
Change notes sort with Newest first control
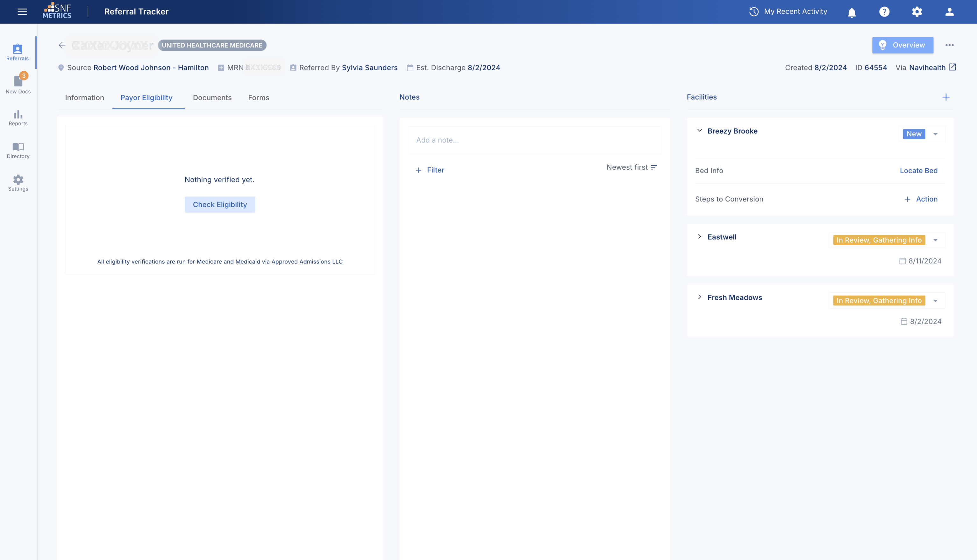631,167
